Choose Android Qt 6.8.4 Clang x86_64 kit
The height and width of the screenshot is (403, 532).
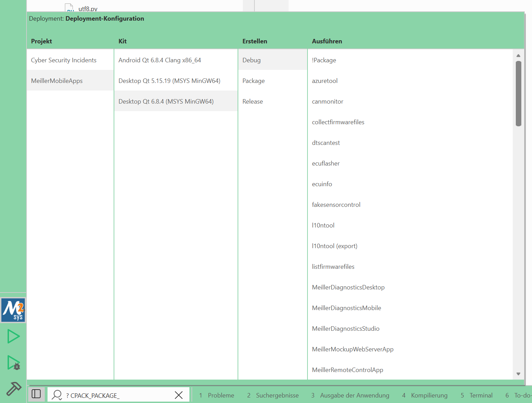click(159, 60)
